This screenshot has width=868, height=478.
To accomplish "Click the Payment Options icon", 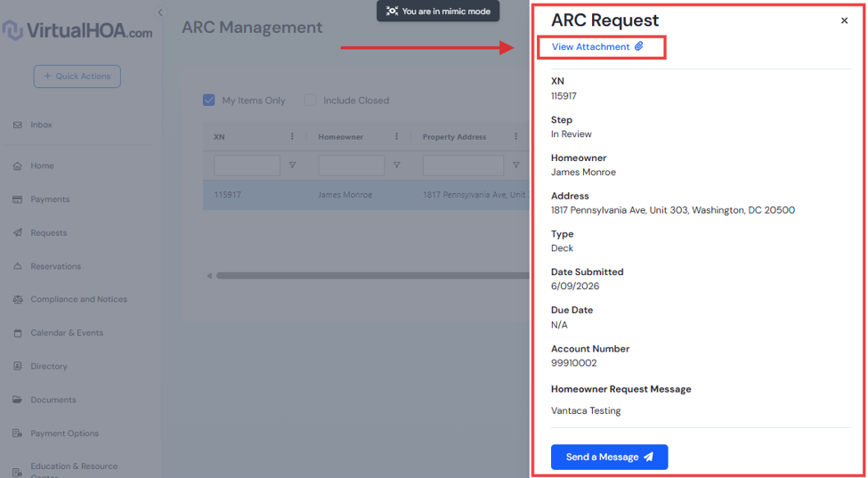I will tap(17, 433).
